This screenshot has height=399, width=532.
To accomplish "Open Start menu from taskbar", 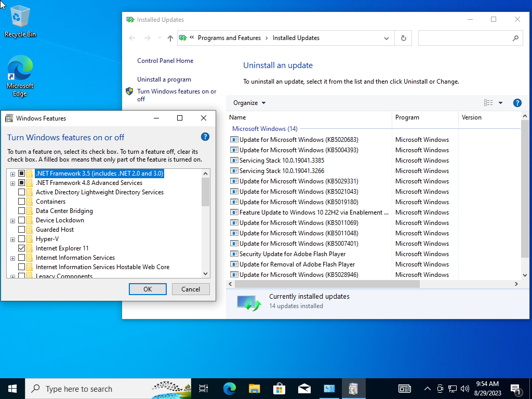I will [12, 389].
